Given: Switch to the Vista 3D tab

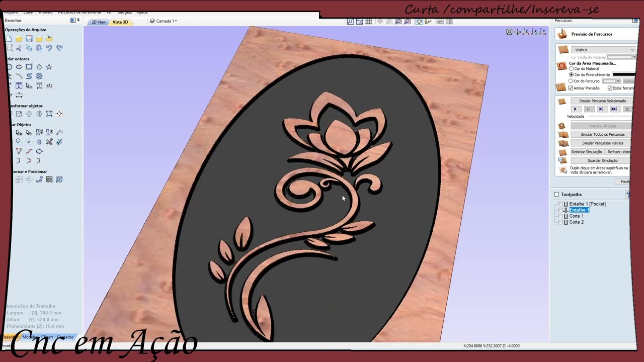Looking at the screenshot, I should [120, 22].
